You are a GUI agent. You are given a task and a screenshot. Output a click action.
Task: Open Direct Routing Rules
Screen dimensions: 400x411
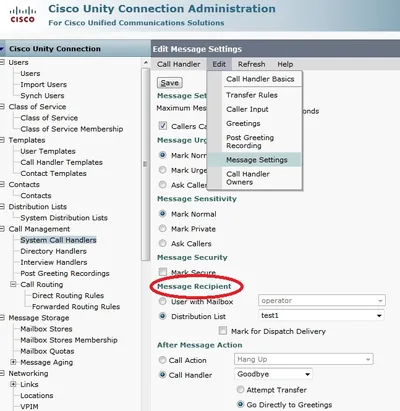coord(68,296)
